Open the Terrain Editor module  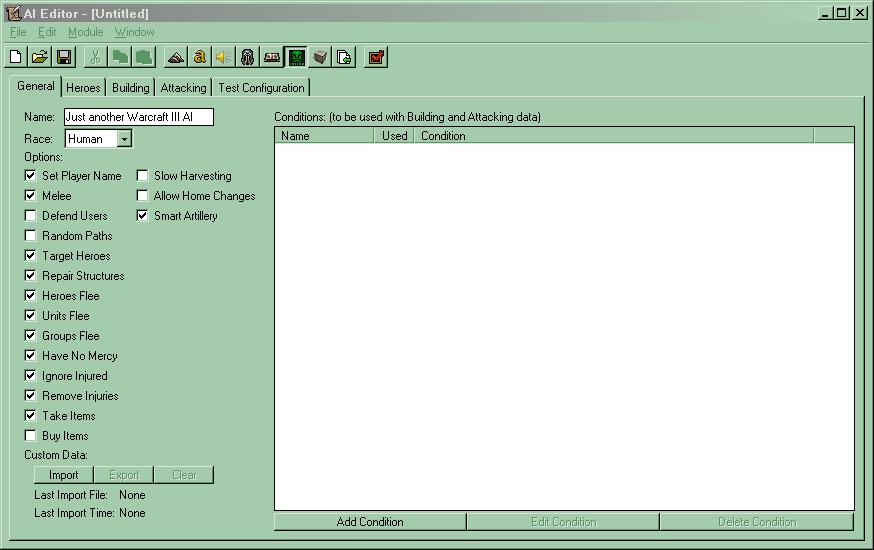(x=176, y=57)
